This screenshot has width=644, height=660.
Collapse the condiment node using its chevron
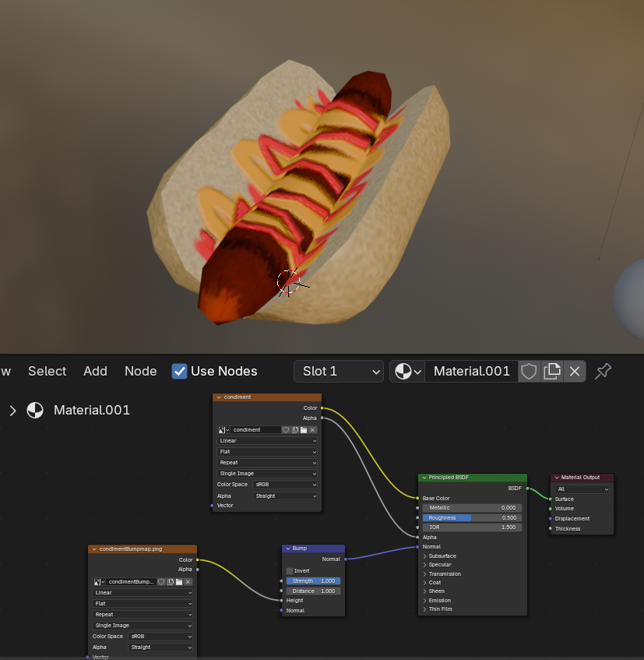coord(219,397)
